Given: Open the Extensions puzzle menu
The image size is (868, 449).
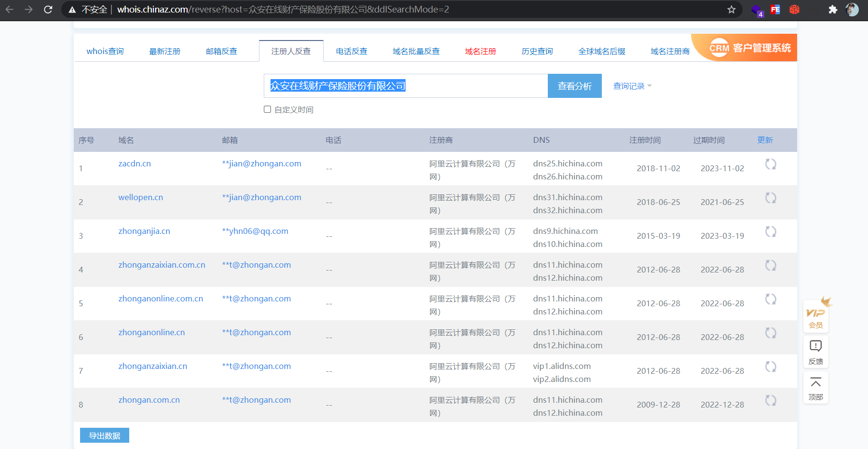Looking at the screenshot, I should click(x=833, y=10).
